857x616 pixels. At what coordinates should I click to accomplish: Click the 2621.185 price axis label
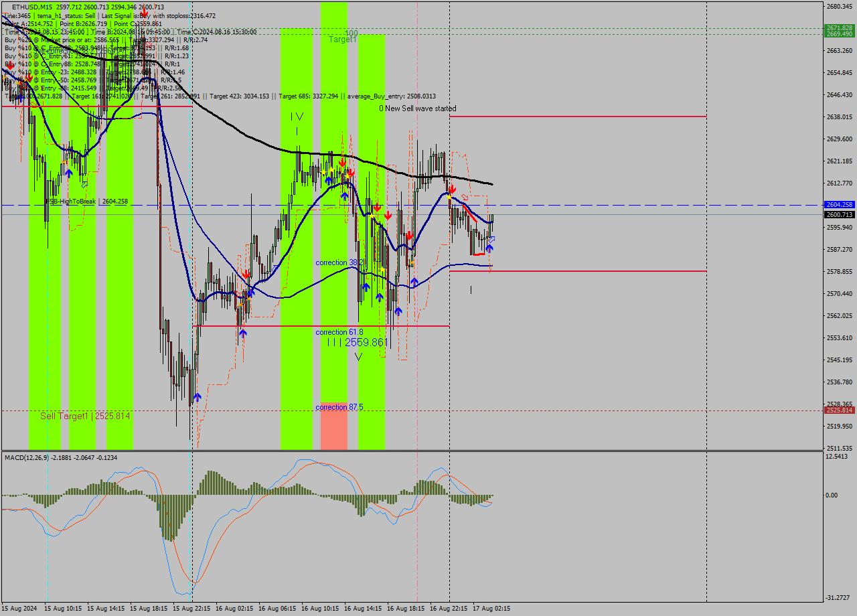839,161
